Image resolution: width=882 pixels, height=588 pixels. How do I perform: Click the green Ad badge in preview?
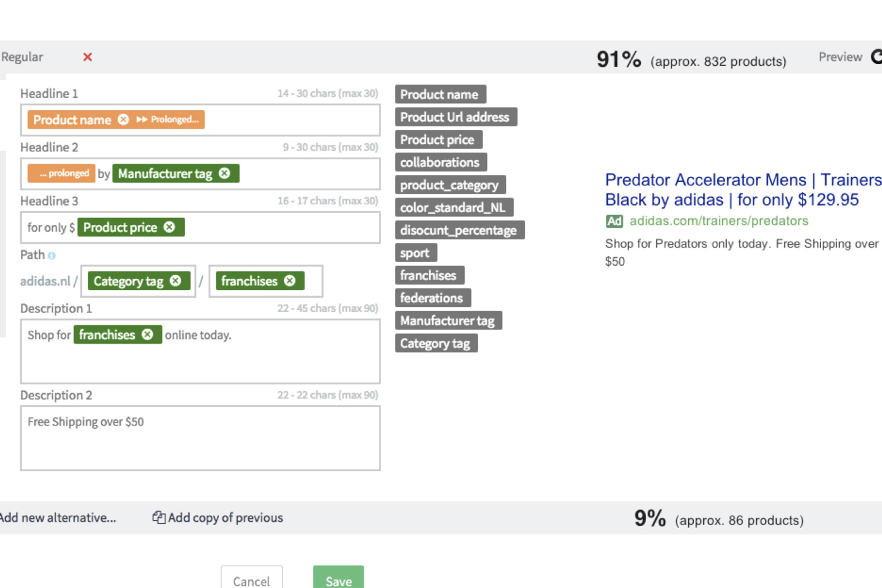point(614,221)
